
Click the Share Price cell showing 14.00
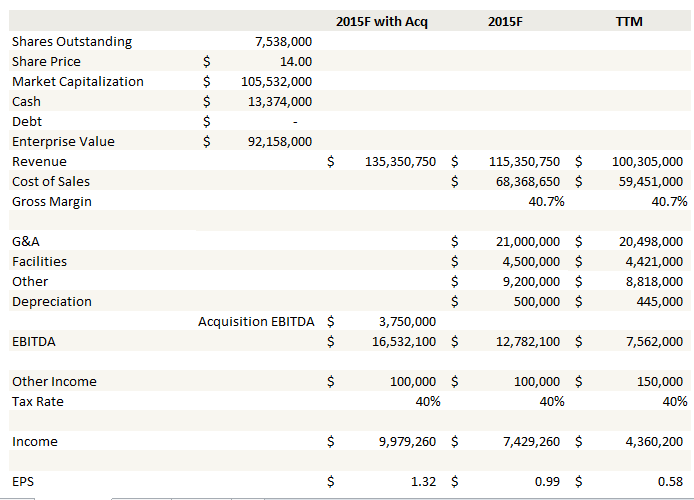coord(292,61)
